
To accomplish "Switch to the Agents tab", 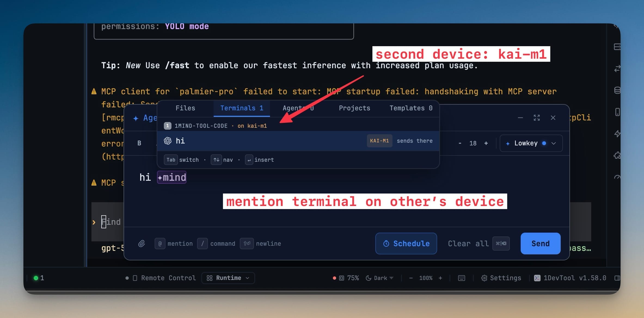I will pyautogui.click(x=298, y=108).
